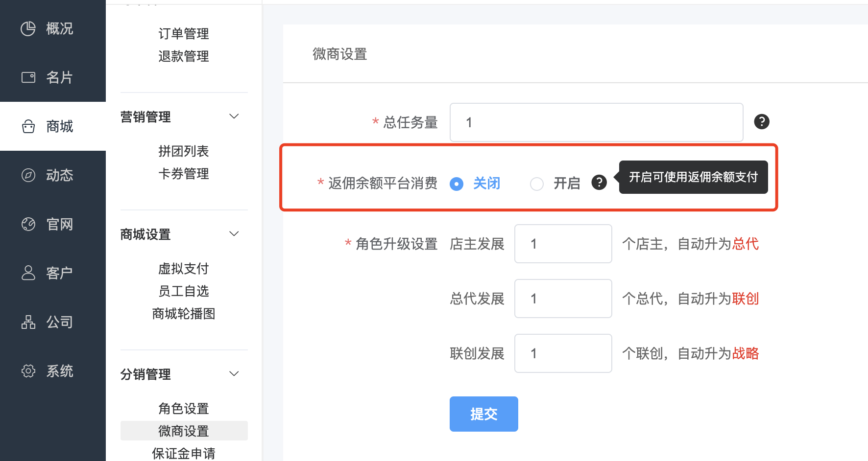Click the 商城 shopping bag icon
Screen dimensions: 868x461
pyautogui.click(x=28, y=126)
